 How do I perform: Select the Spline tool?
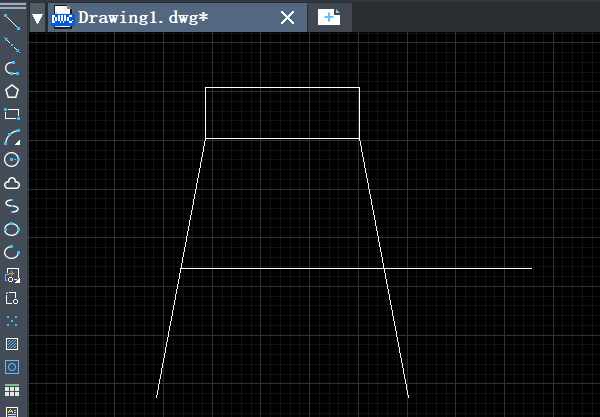click(12, 206)
